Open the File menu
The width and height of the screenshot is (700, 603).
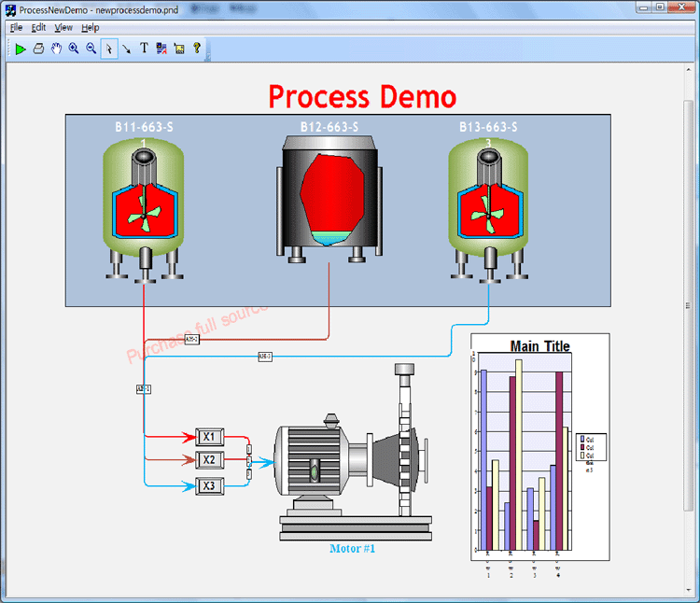pyautogui.click(x=16, y=28)
